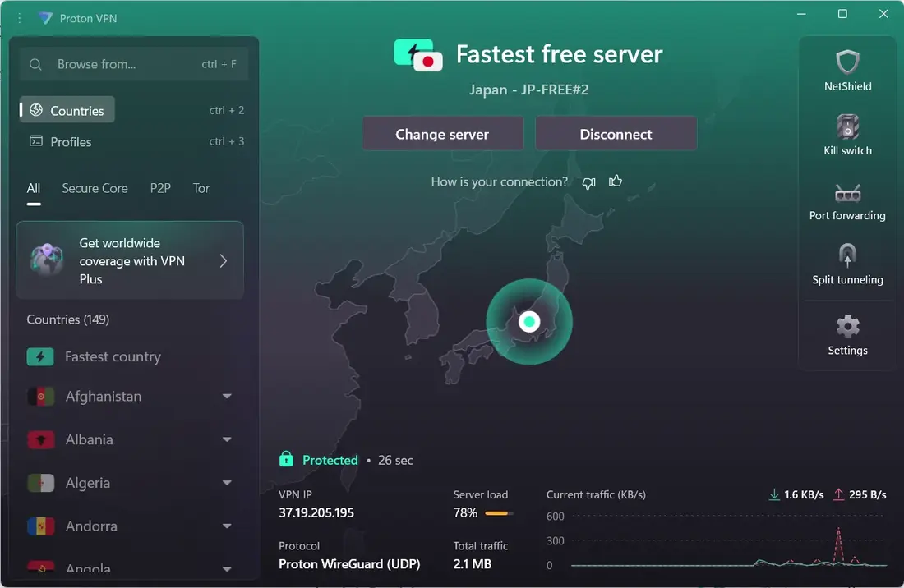The width and height of the screenshot is (904, 588).
Task: Expand the Algeria server list
Action: pos(227,483)
